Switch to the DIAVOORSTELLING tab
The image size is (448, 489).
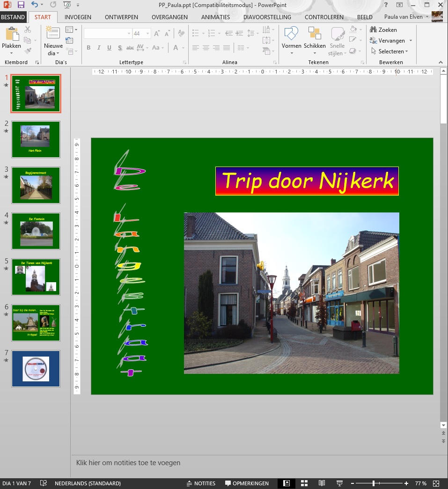(267, 17)
